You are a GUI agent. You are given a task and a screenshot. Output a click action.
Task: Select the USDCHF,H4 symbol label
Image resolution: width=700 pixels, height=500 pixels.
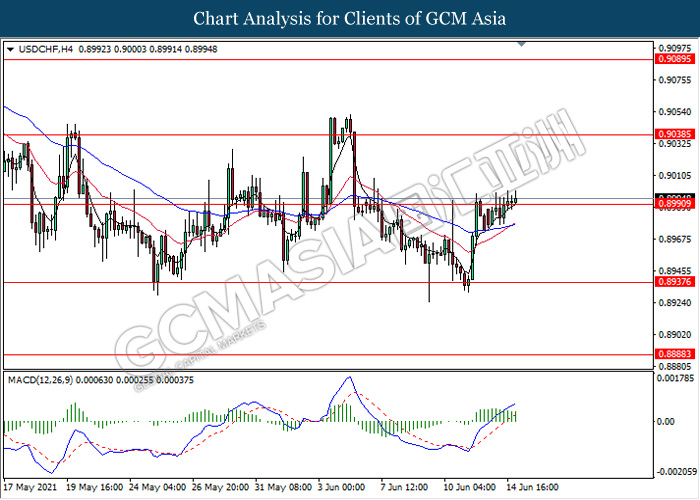coord(46,50)
